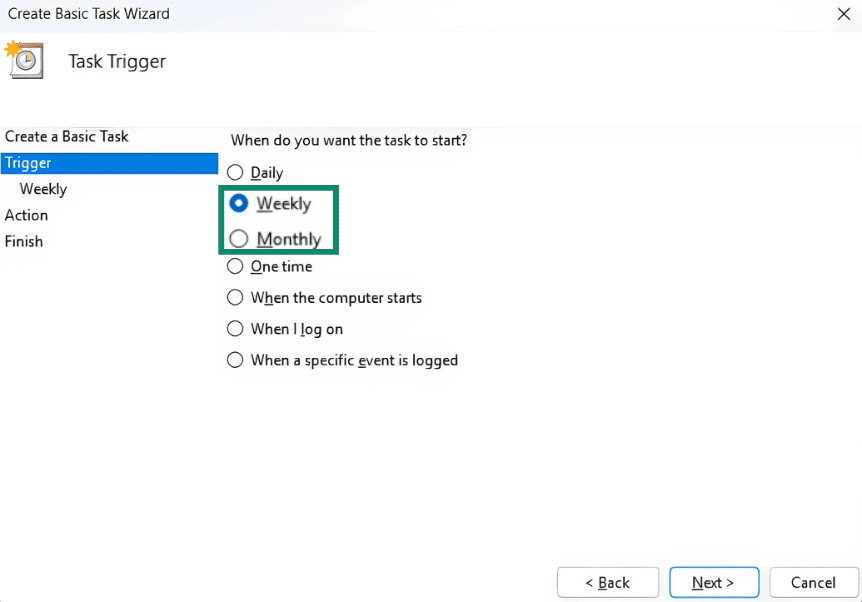Click the Next button

coord(713,582)
